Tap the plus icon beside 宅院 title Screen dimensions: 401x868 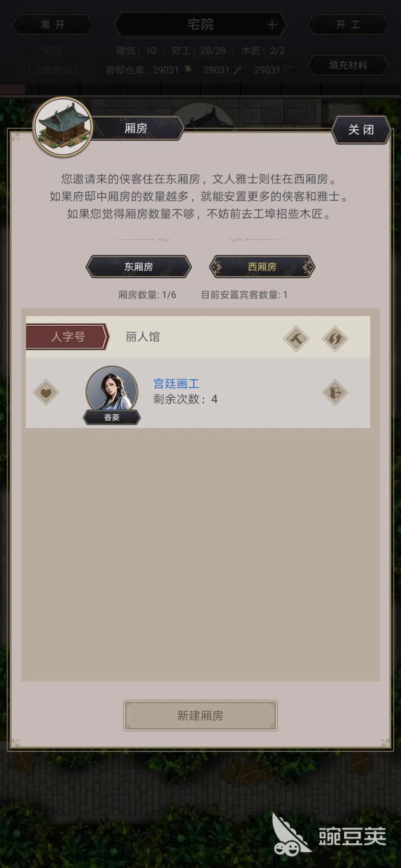click(272, 24)
